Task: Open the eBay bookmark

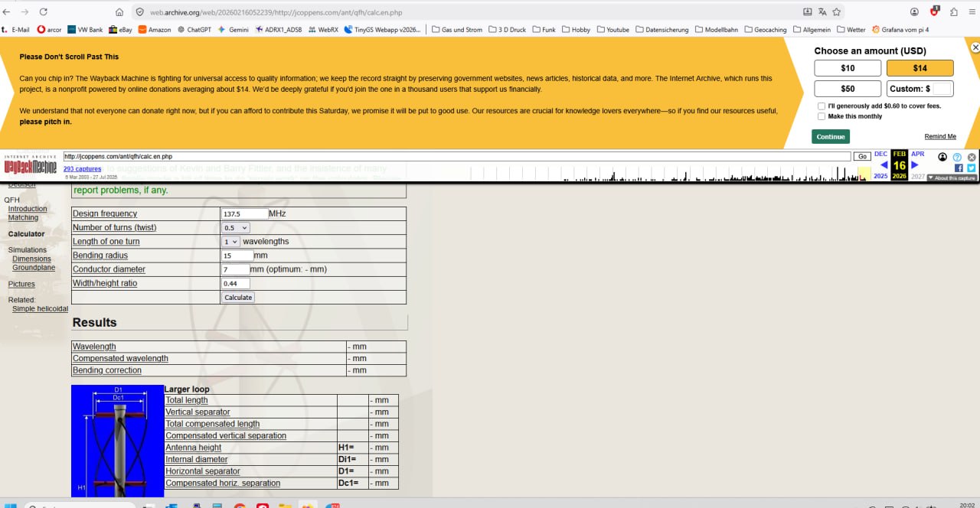Action: (x=120, y=30)
